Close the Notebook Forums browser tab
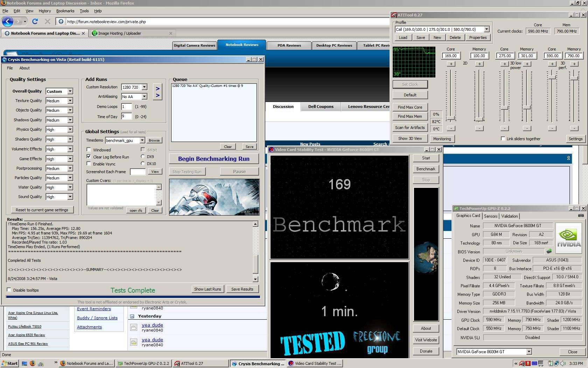The height and width of the screenshot is (368, 588). (83, 33)
